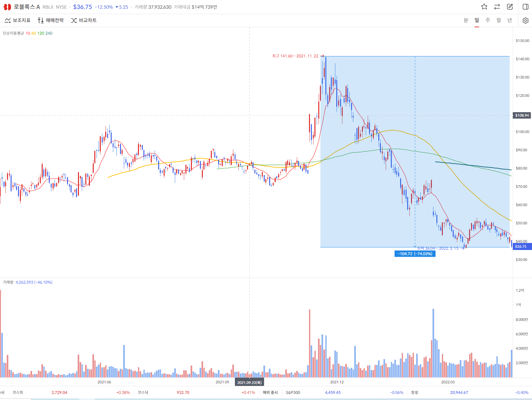The height and width of the screenshot is (400, 532).
Task: Click the 거래대금 $14억 739만 value
Action: 195,7
